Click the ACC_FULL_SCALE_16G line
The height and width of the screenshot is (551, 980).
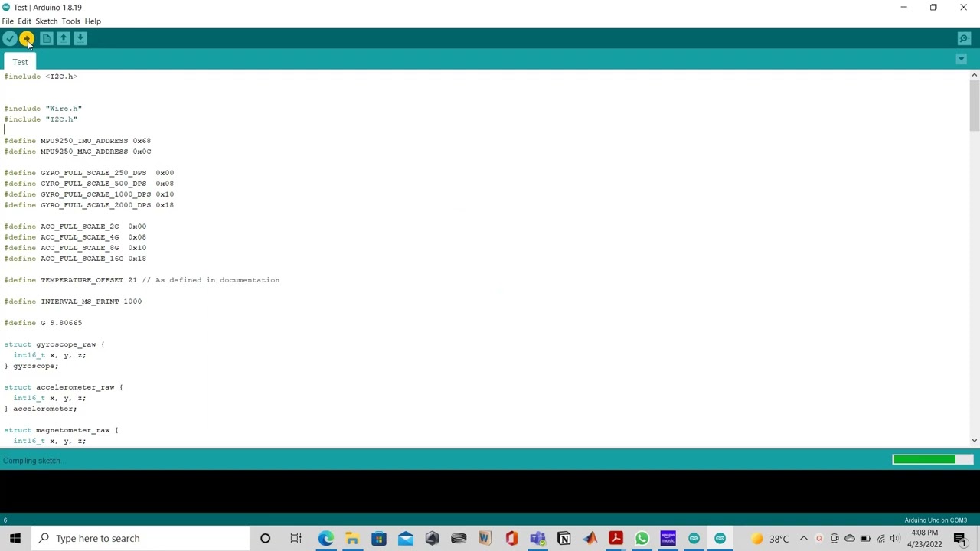click(75, 259)
